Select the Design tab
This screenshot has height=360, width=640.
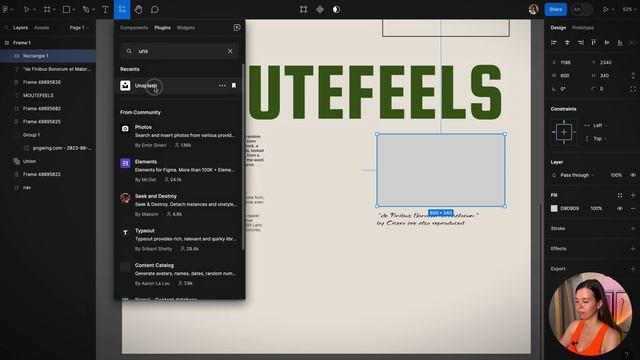(558, 28)
